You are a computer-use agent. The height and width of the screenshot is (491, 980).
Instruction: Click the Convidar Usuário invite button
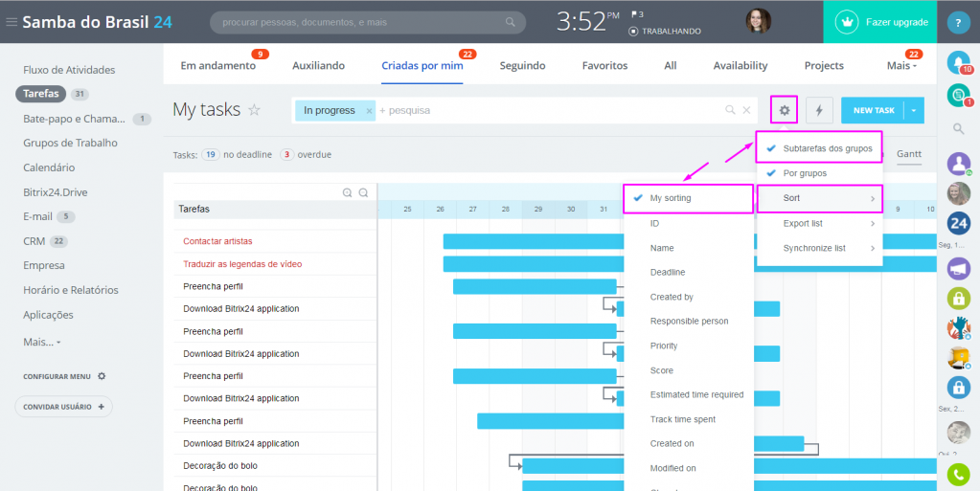coord(64,407)
